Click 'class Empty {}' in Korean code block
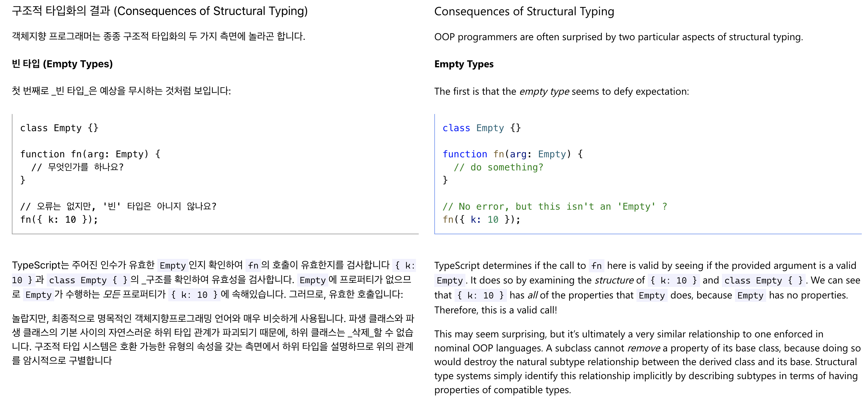The width and height of the screenshot is (868, 400). (59, 128)
